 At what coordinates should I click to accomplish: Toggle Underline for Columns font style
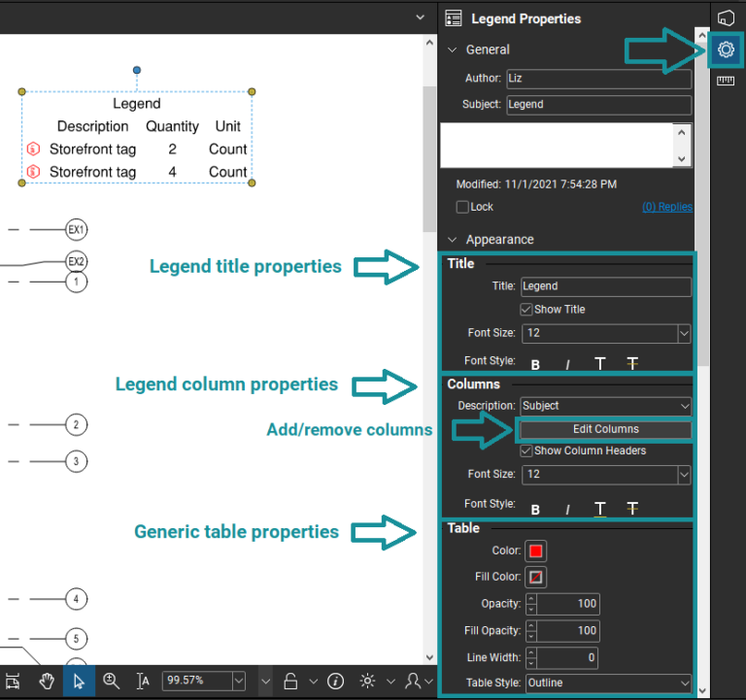pos(600,509)
